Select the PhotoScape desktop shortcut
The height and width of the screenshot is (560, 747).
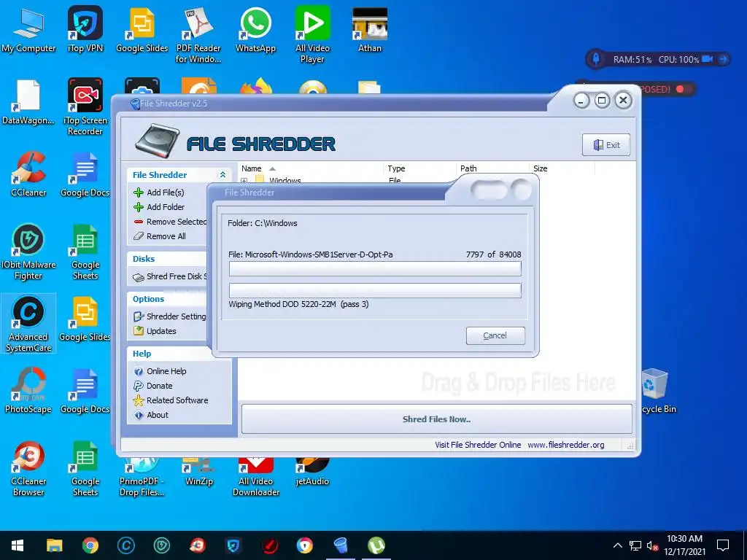point(28,391)
